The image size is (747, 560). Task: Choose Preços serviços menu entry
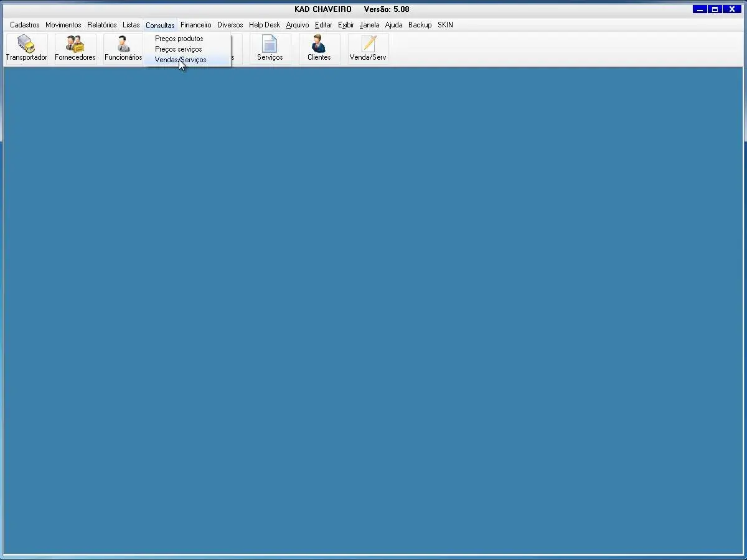[178, 49]
